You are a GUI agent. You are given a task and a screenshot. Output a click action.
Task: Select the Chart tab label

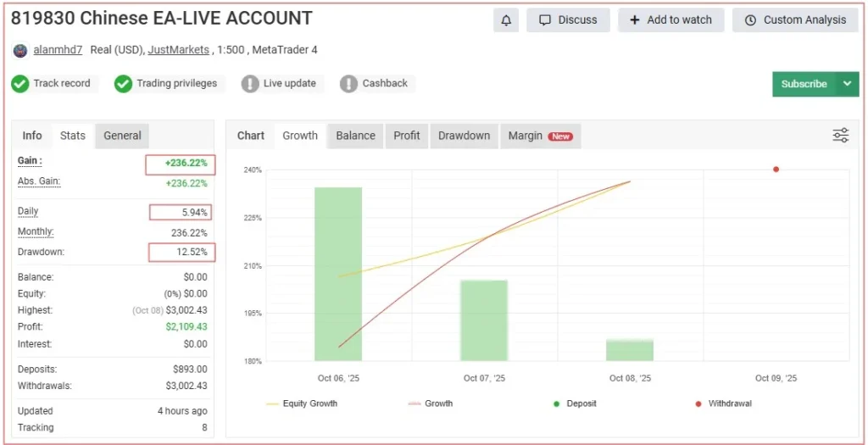click(x=251, y=136)
